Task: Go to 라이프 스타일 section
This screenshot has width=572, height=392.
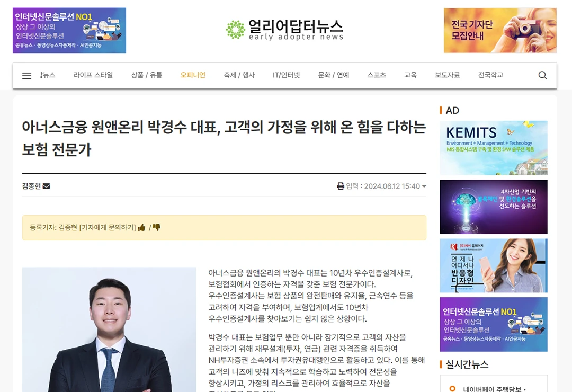Action: click(93, 75)
